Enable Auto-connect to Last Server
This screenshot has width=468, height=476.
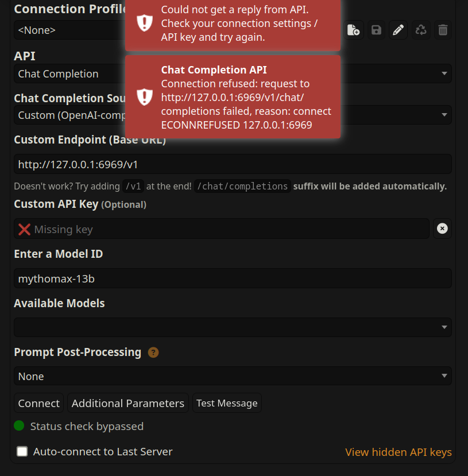click(22, 451)
